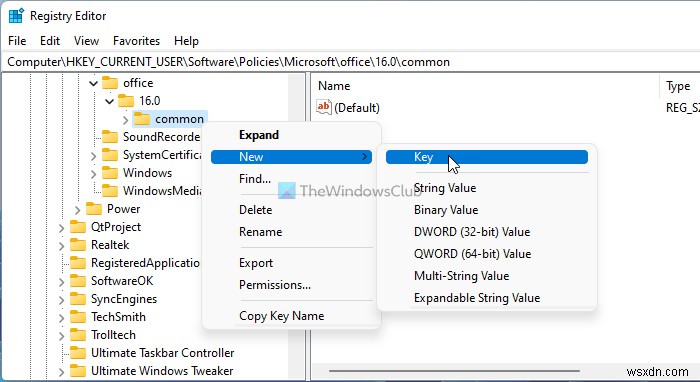Select the QtProject key label
This screenshot has height=382, width=700.
[116, 227]
